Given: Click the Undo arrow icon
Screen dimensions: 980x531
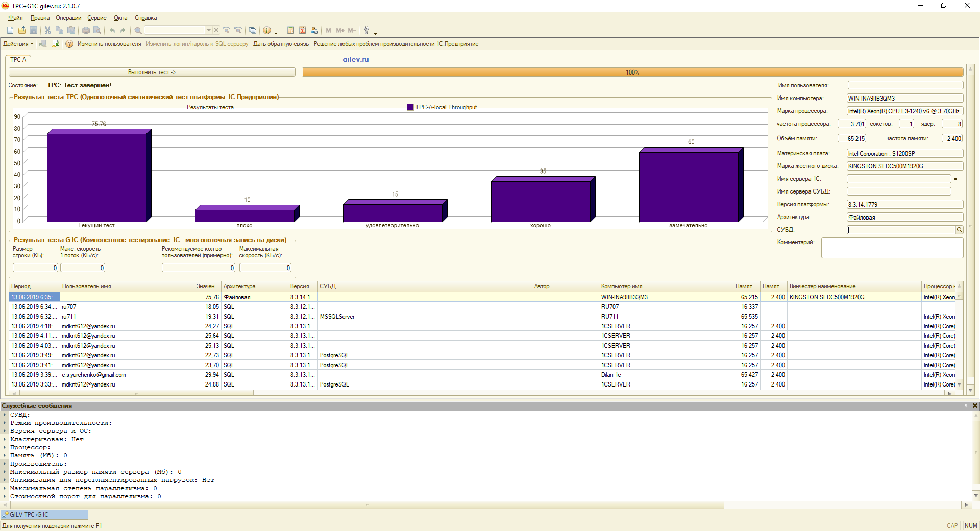Looking at the screenshot, I should (112, 30).
